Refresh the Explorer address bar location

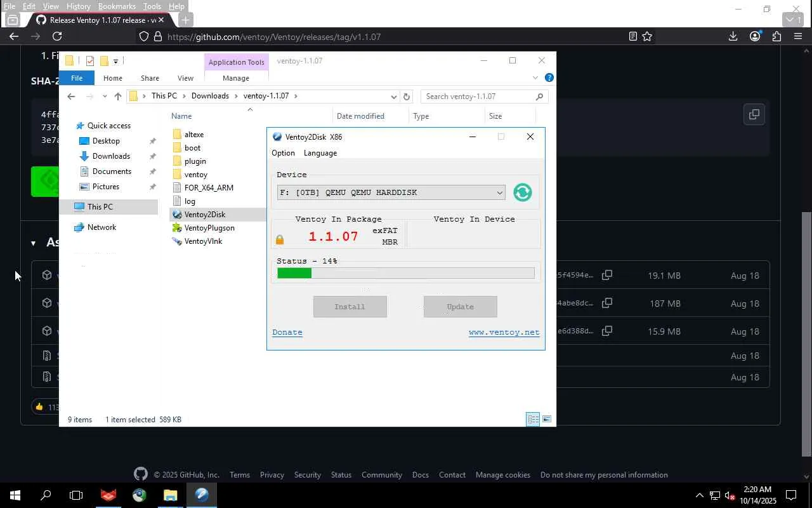click(x=407, y=97)
